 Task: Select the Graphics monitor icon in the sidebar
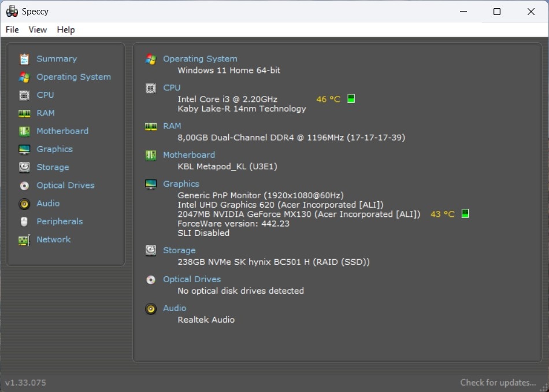pyautogui.click(x=24, y=149)
